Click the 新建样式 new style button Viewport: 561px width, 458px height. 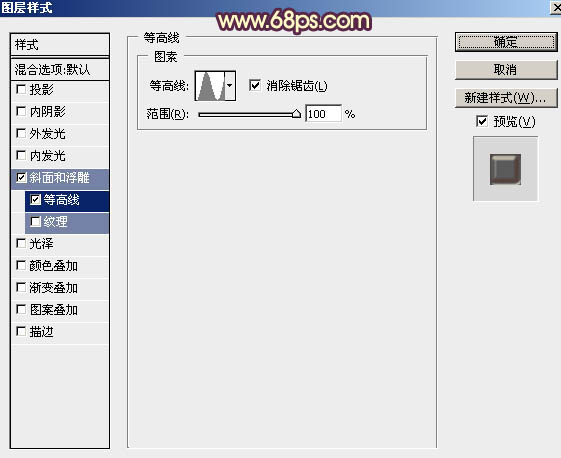click(x=506, y=98)
